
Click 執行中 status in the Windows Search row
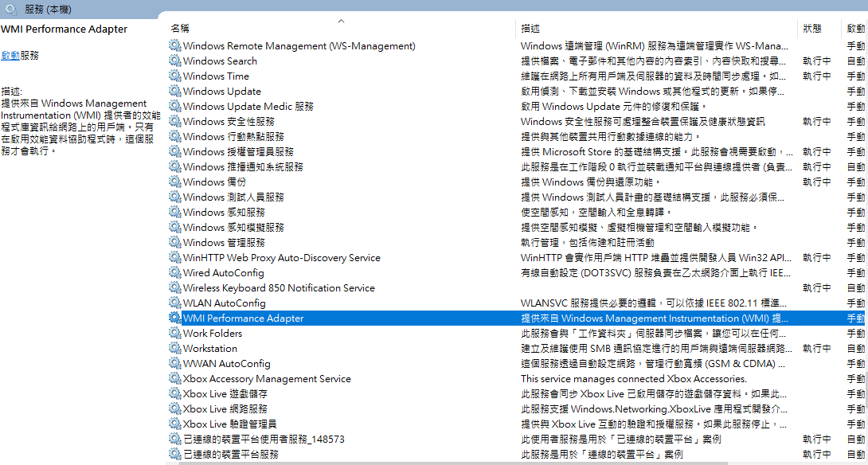click(x=817, y=61)
